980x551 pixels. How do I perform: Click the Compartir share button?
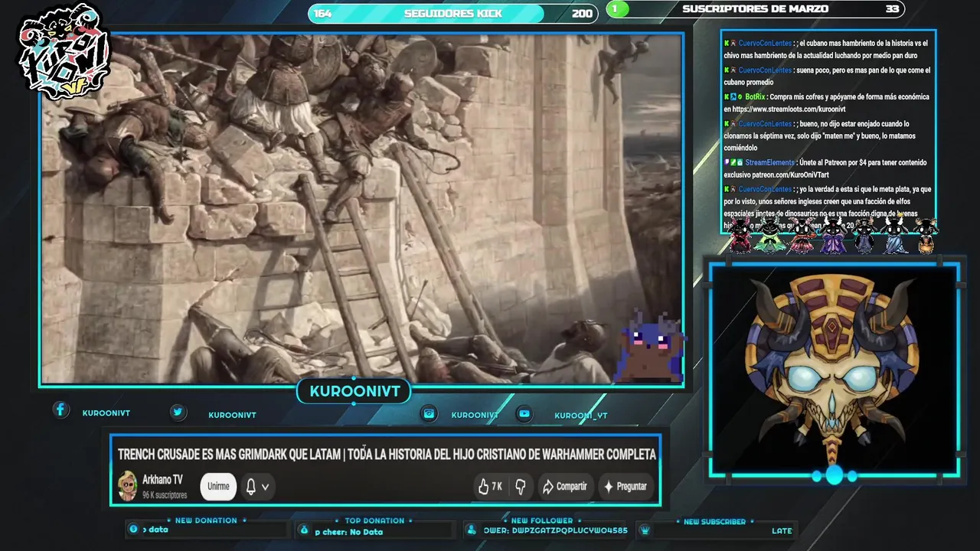[x=564, y=486]
